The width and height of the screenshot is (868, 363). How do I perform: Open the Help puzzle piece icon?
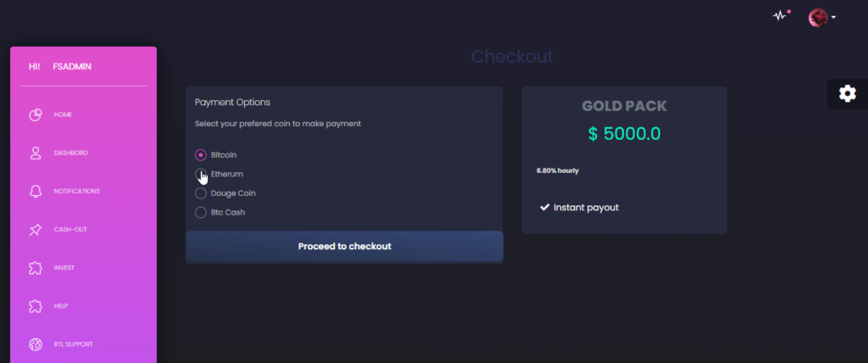click(x=36, y=306)
